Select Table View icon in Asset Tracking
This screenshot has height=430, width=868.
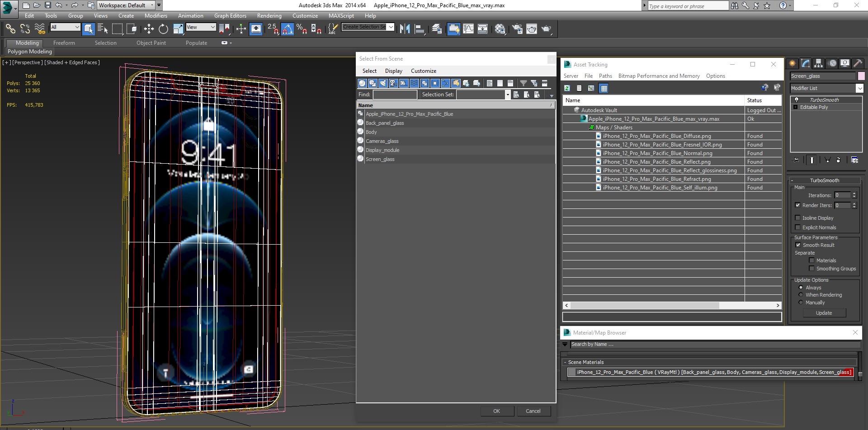tap(604, 88)
